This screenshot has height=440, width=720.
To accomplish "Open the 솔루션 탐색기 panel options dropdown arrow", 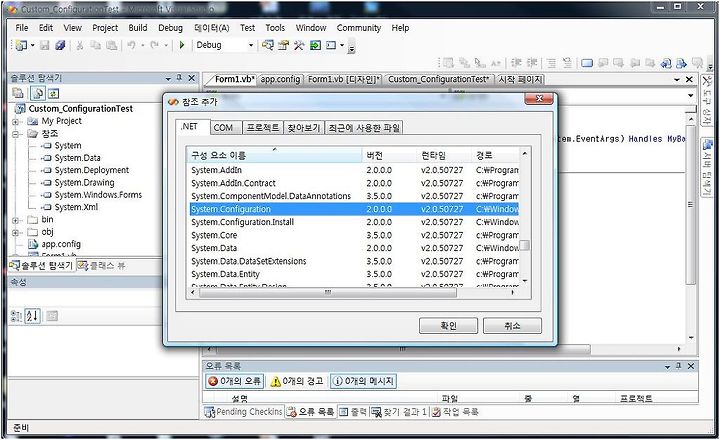I will pyautogui.click(x=168, y=79).
